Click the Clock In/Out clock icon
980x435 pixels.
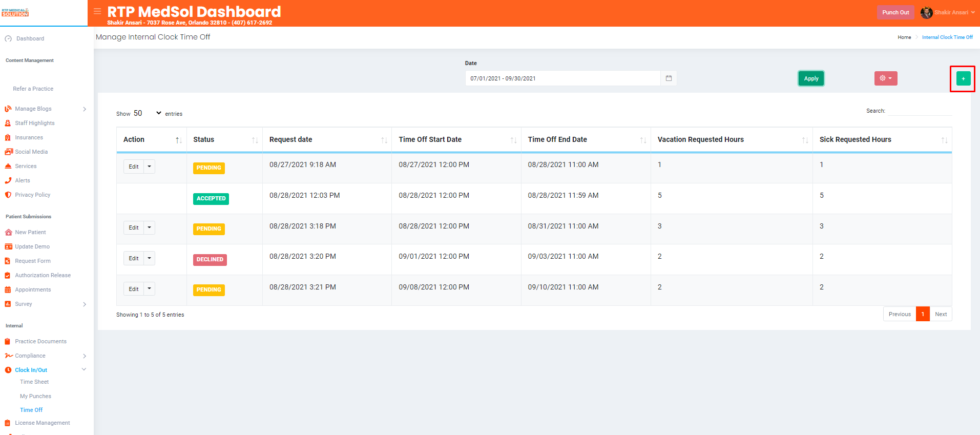point(8,370)
